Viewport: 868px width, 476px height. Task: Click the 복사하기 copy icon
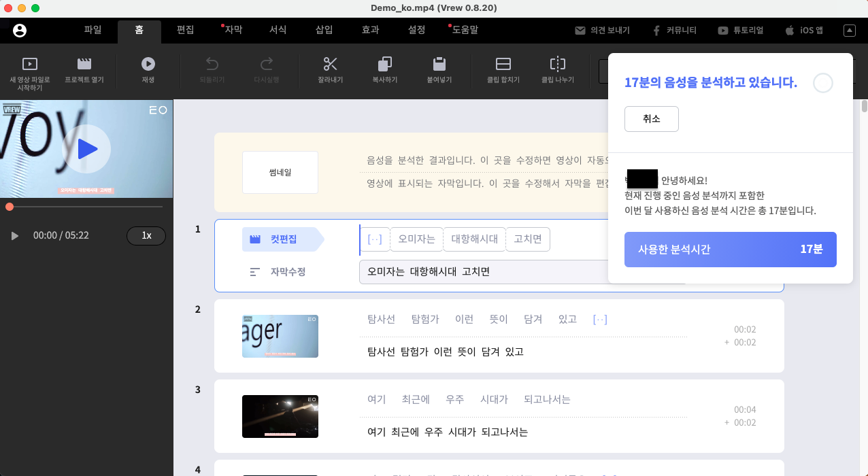tap(385, 64)
